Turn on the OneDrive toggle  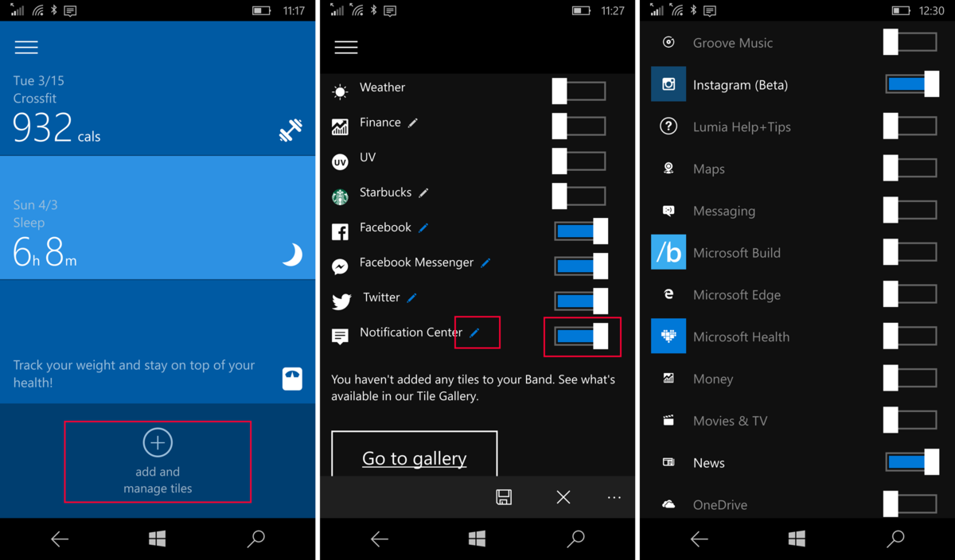(x=910, y=504)
